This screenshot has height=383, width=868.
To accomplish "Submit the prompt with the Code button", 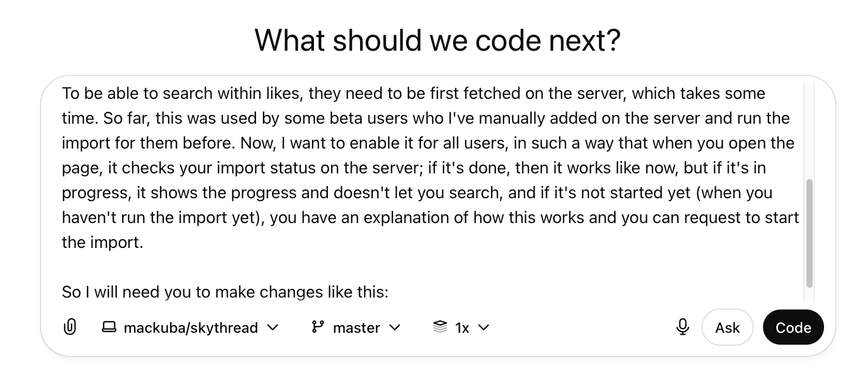I will (x=793, y=328).
